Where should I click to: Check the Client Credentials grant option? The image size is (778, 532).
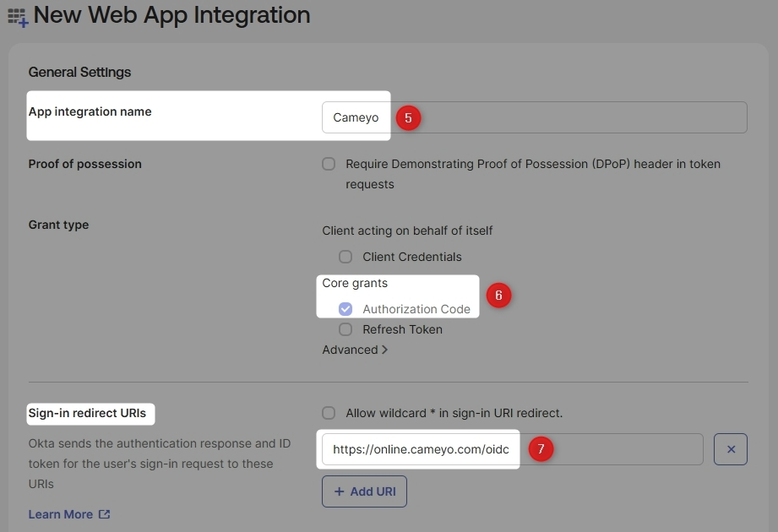click(x=345, y=257)
